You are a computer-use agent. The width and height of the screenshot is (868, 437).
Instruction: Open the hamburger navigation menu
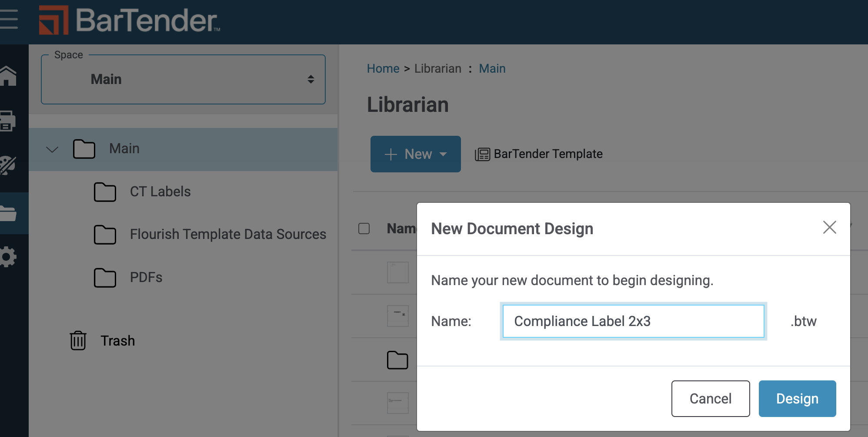(9, 20)
